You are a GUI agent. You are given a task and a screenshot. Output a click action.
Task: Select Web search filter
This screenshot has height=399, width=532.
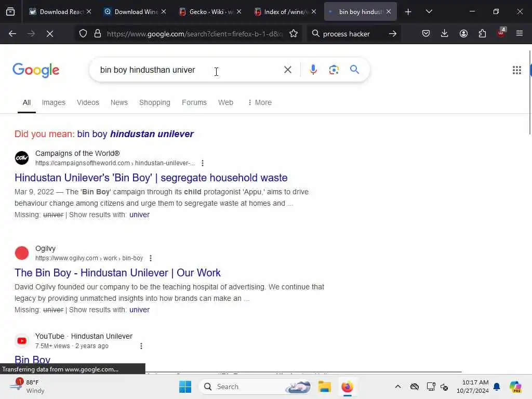[x=225, y=102]
